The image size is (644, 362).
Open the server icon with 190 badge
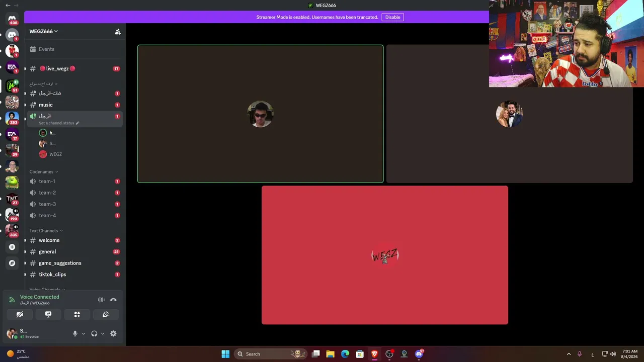[12, 215]
